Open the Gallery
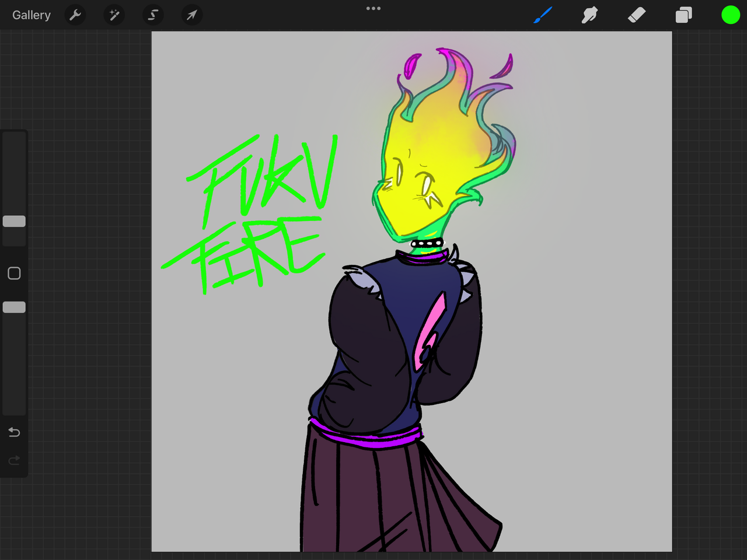 pos(32,15)
